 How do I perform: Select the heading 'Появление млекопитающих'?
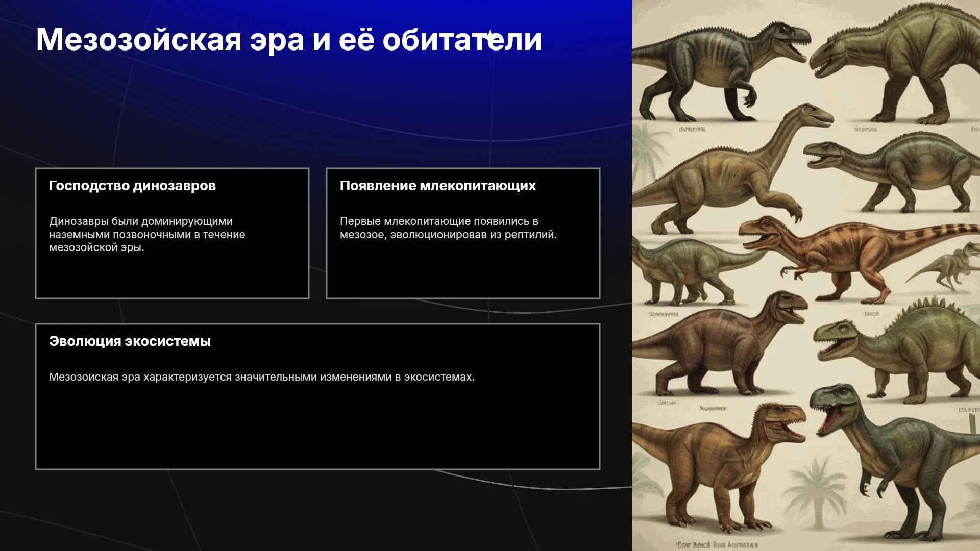(x=437, y=186)
